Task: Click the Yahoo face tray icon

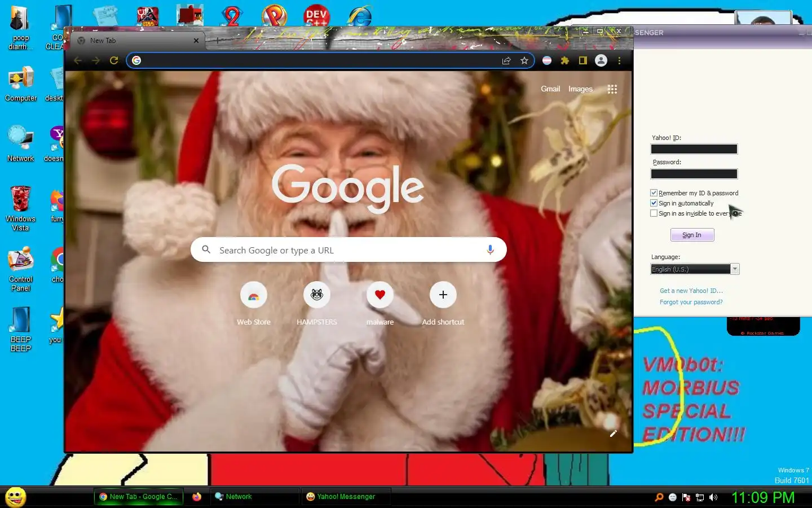Action: [672, 497]
